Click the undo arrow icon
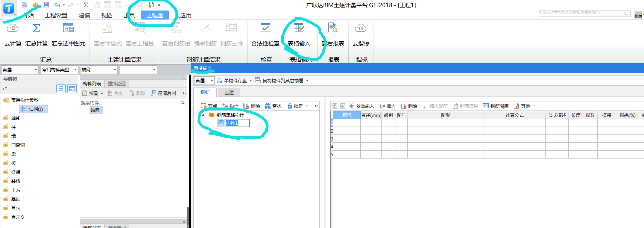 [x=57, y=5]
